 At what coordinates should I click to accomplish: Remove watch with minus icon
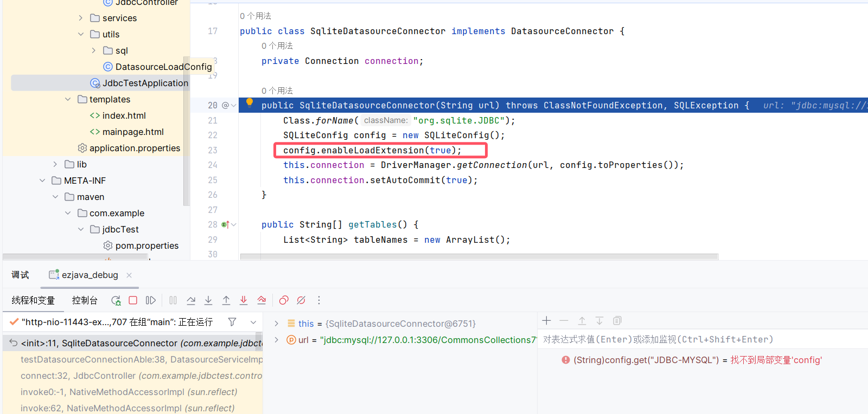tap(564, 321)
